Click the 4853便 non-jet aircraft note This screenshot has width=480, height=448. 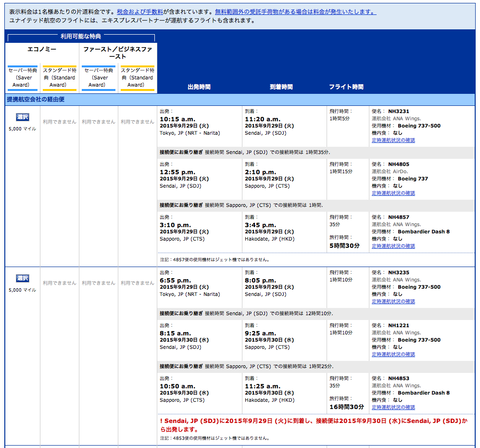(214, 438)
